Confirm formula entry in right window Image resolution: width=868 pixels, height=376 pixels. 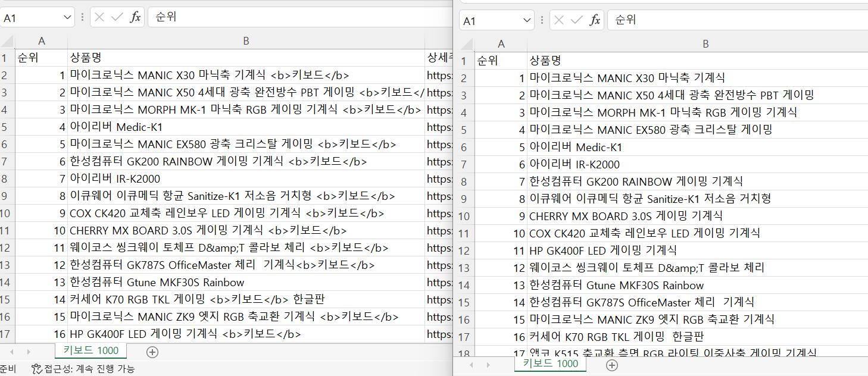[x=576, y=20]
